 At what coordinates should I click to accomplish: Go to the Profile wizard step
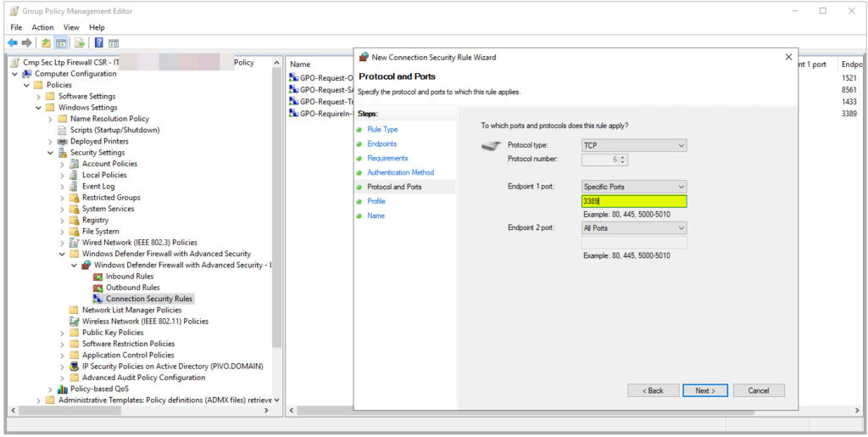click(376, 201)
